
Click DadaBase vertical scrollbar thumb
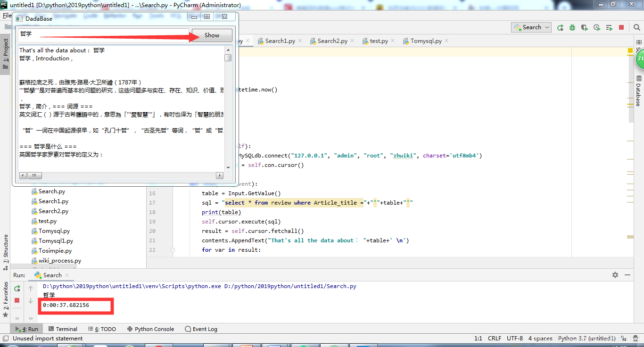click(228, 58)
